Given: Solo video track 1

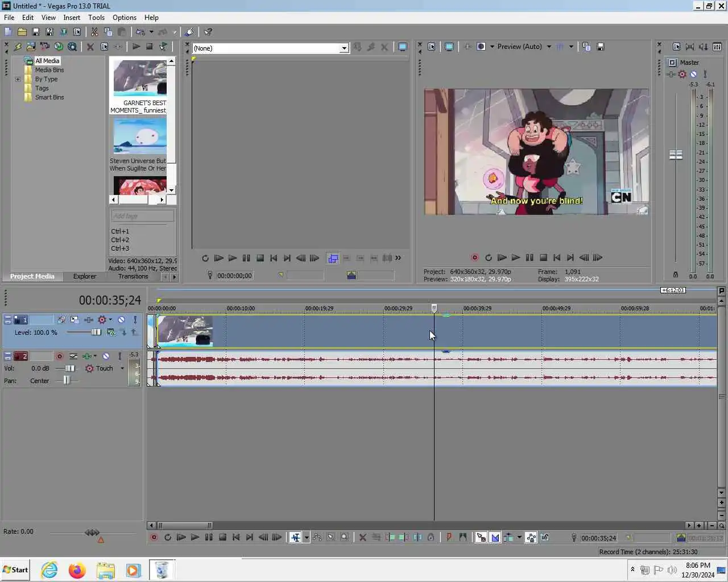Looking at the screenshot, I should coord(135,320).
